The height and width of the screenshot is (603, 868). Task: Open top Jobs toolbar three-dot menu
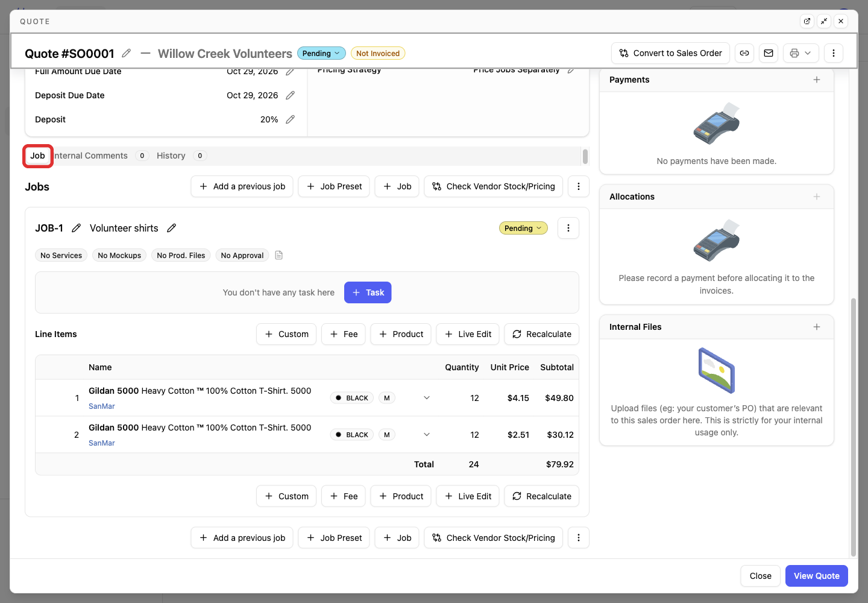click(x=579, y=186)
